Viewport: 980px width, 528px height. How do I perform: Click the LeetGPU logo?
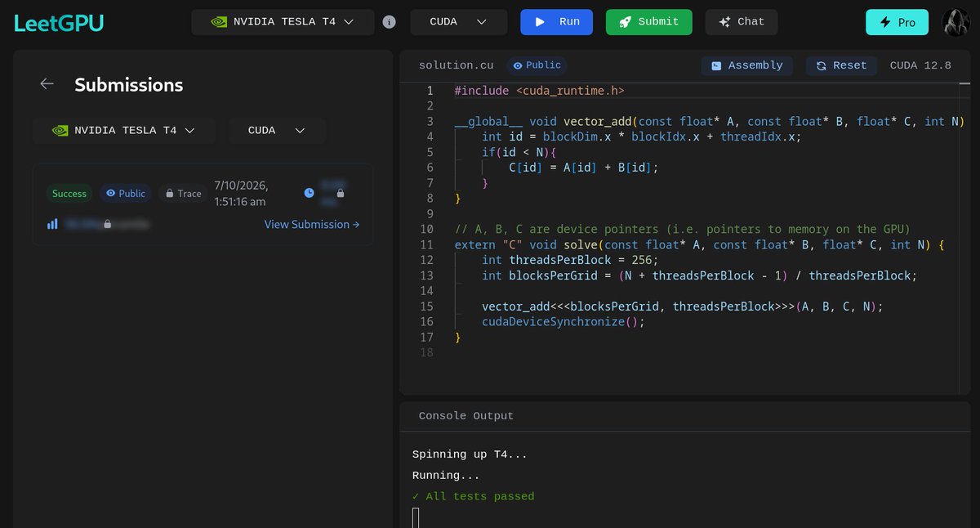coord(59,22)
